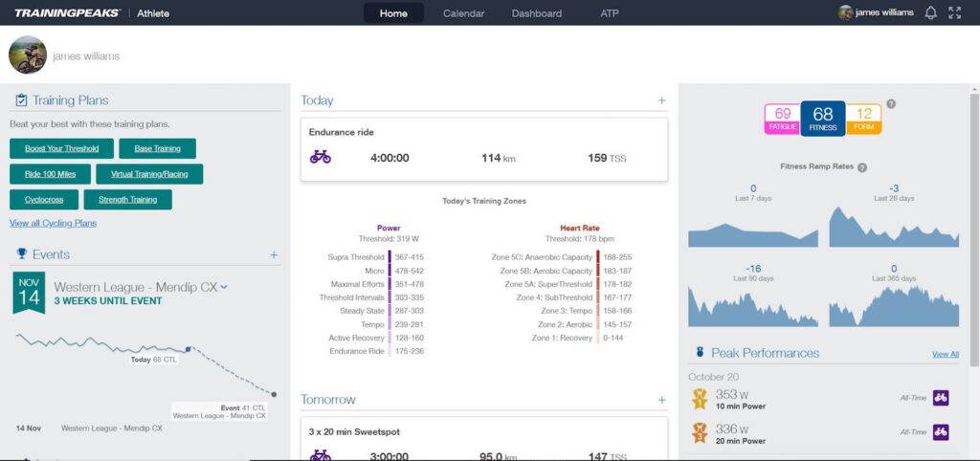Click bike icon beside 20 min Power All-Time

pyautogui.click(x=941, y=431)
